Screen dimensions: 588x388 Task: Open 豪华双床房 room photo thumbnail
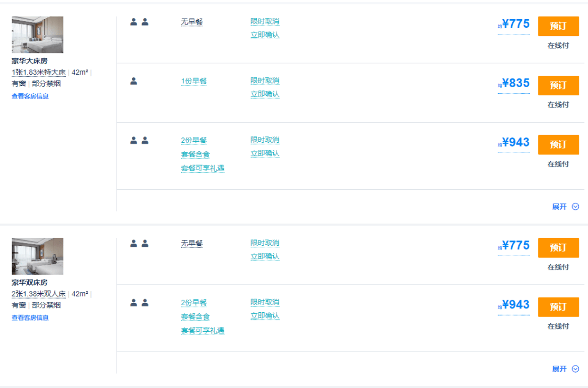pyautogui.click(x=38, y=256)
